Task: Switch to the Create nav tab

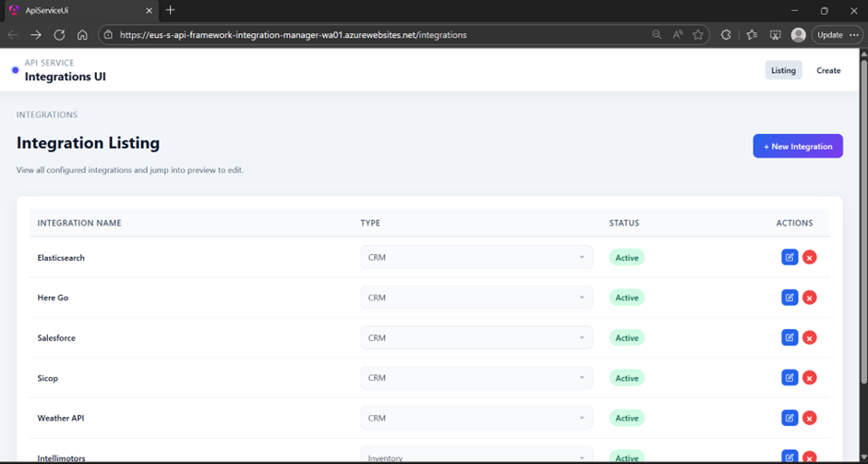Action: 828,70
